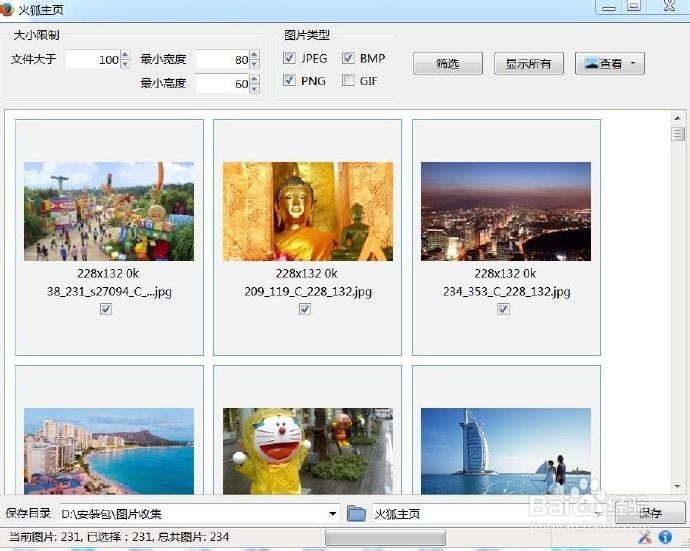690x551 pixels.
Task: Increase the 最小高度 minimum height value
Action: pyautogui.click(x=254, y=79)
